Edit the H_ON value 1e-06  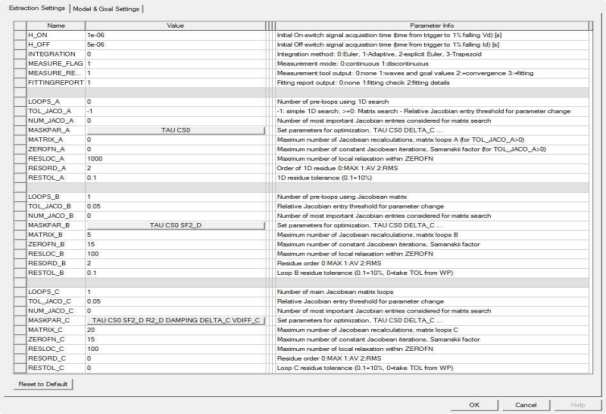tap(175, 35)
